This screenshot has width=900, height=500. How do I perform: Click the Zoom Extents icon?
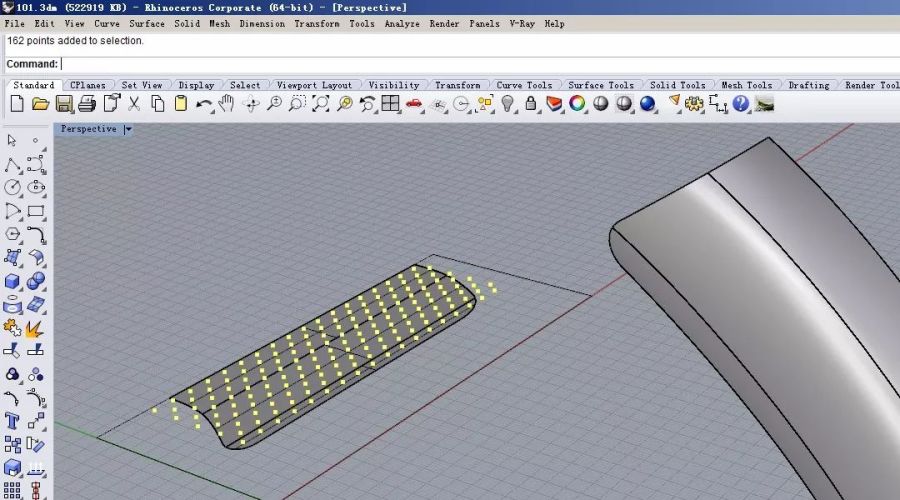point(320,103)
